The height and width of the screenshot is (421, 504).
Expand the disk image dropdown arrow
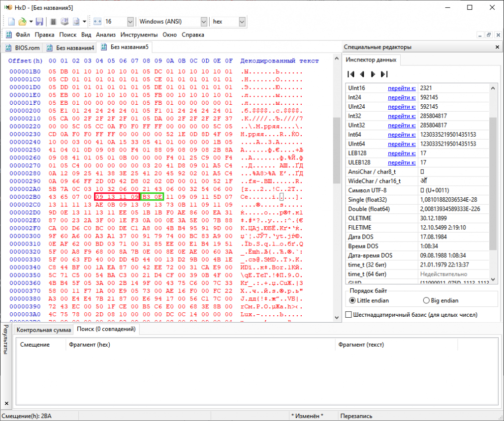click(x=84, y=22)
